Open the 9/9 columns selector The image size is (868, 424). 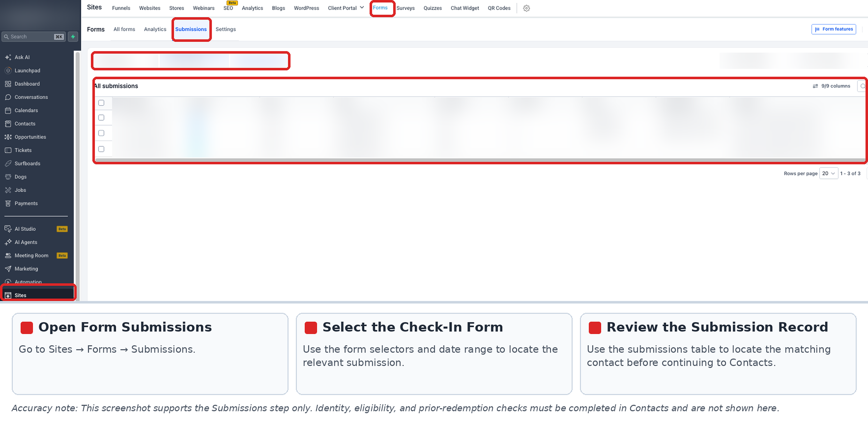point(831,86)
